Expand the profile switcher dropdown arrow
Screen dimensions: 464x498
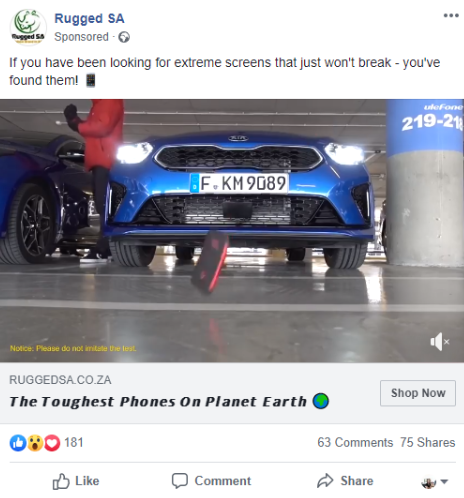[x=444, y=481]
